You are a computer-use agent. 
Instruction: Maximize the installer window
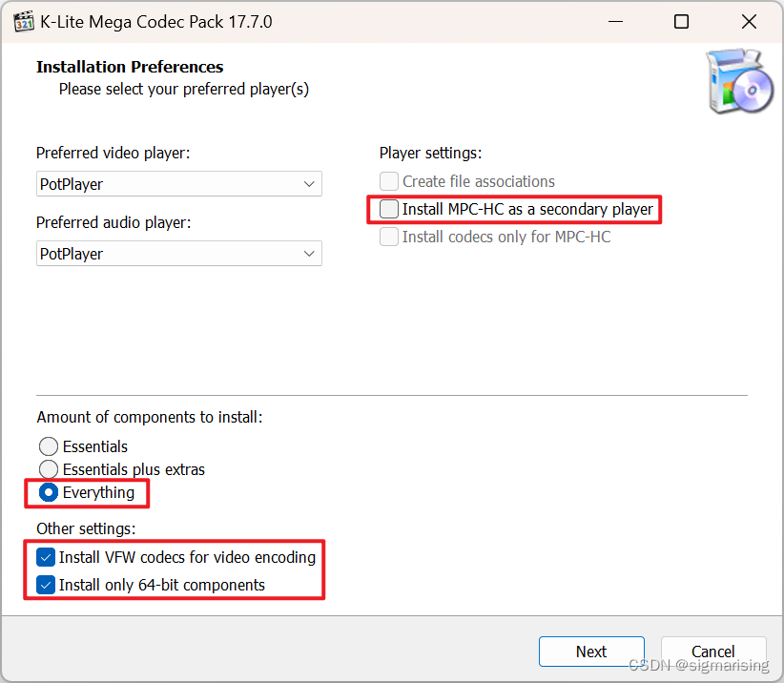point(682,22)
